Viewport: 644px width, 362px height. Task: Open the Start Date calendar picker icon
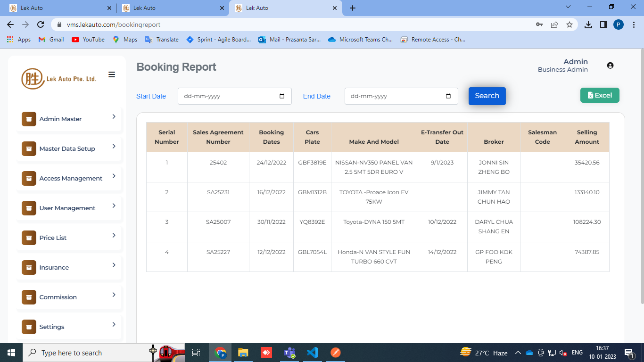(282, 96)
